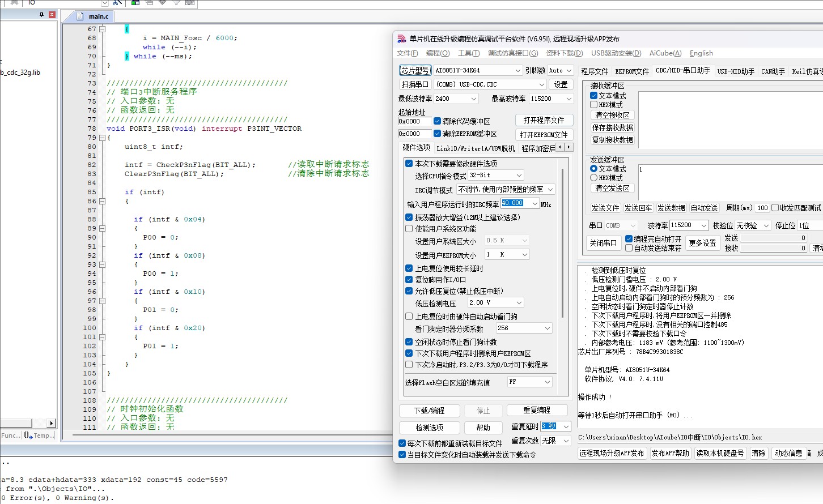Viewport: 823px width, 504px height.
Task: Open the 重复次数 无限 dropdown
Action: [x=555, y=441]
